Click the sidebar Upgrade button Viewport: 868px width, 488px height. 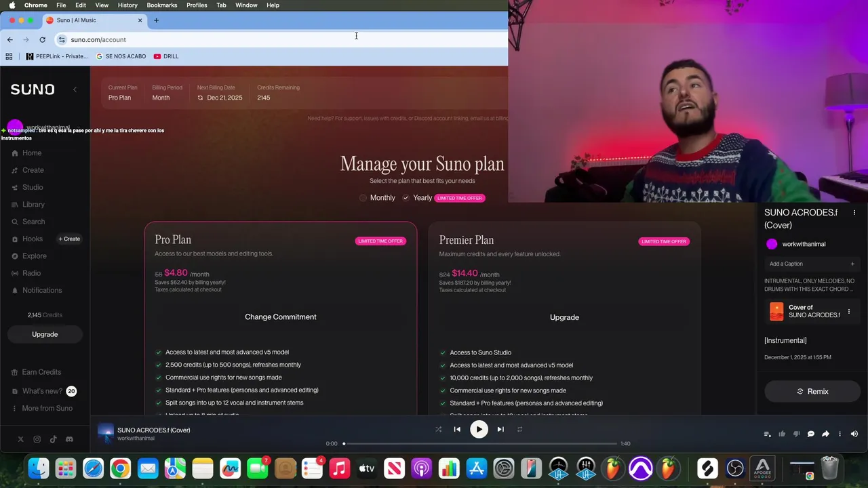pyautogui.click(x=45, y=334)
